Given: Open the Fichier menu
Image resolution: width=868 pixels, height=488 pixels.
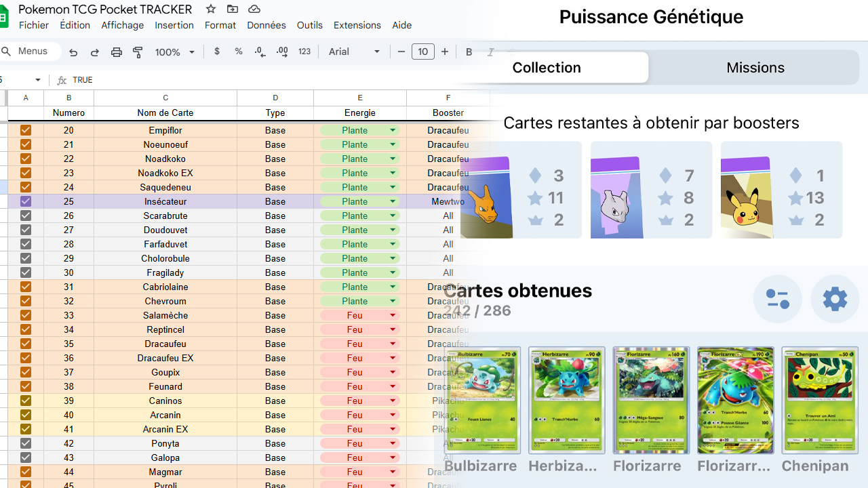Looking at the screenshot, I should 34,25.
